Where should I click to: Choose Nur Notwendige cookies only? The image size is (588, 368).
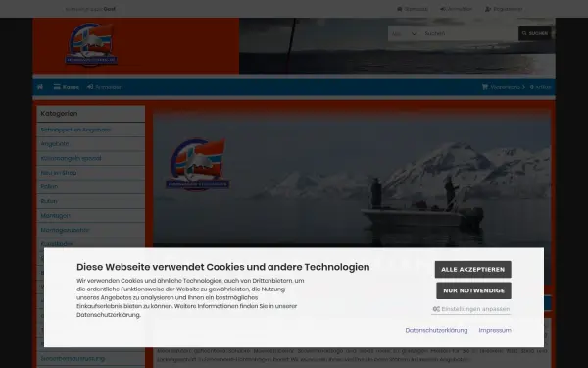[473, 290]
